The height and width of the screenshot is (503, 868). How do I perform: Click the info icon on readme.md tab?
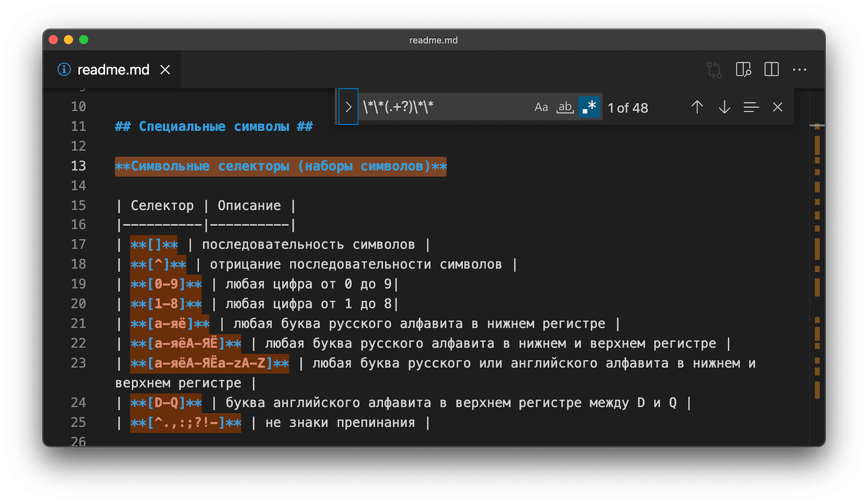pos(64,69)
